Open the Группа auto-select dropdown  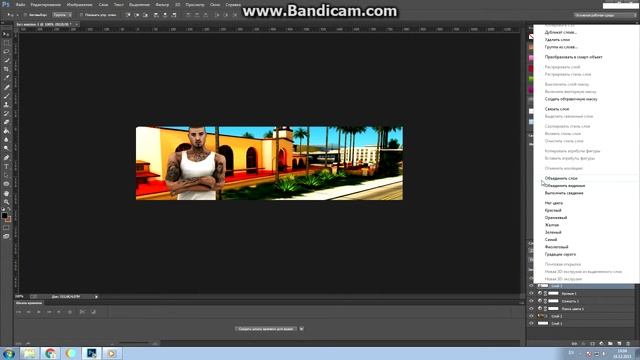[62, 15]
